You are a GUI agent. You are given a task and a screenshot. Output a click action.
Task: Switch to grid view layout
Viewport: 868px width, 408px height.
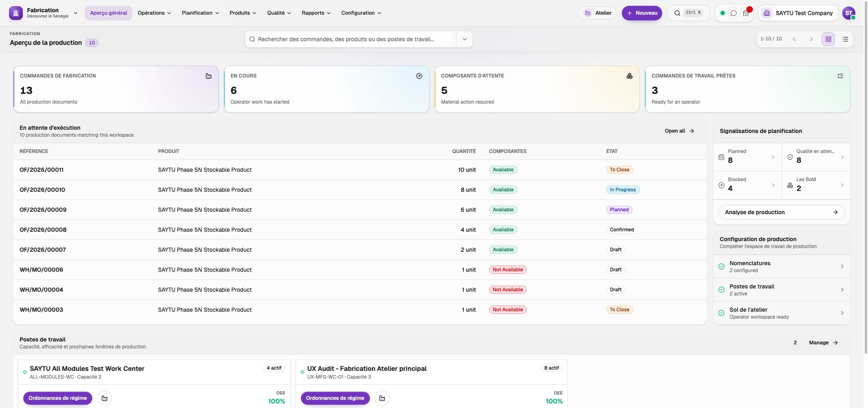(828, 39)
